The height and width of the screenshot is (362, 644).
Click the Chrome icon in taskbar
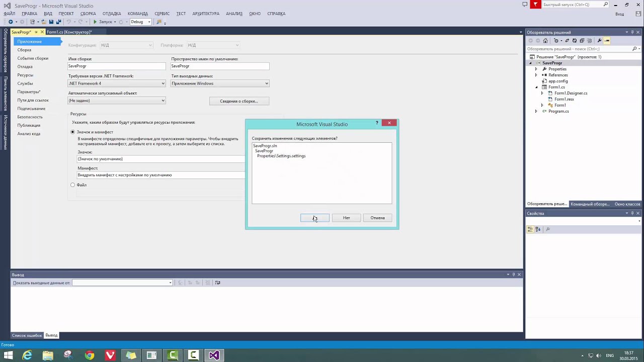point(89,355)
